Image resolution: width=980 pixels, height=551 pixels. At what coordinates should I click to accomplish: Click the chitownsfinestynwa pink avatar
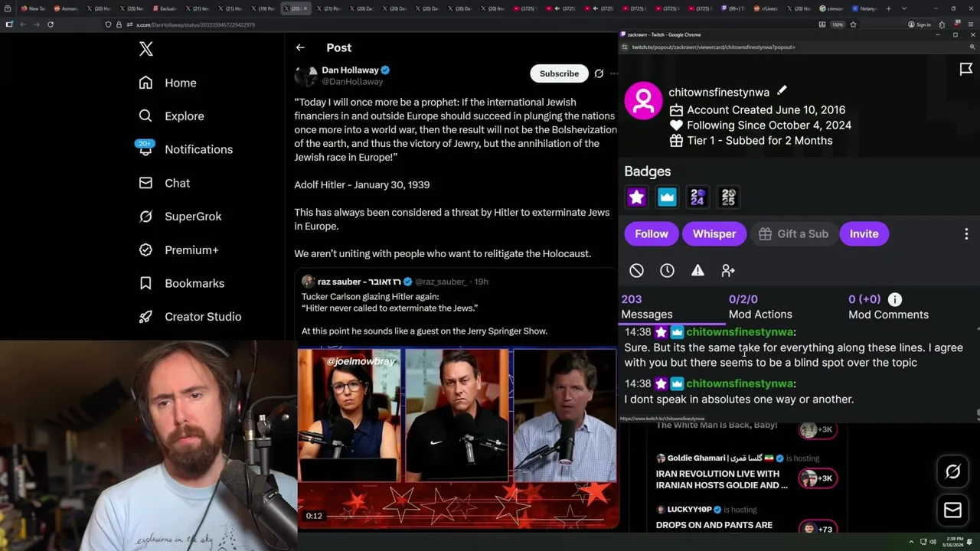coord(643,100)
